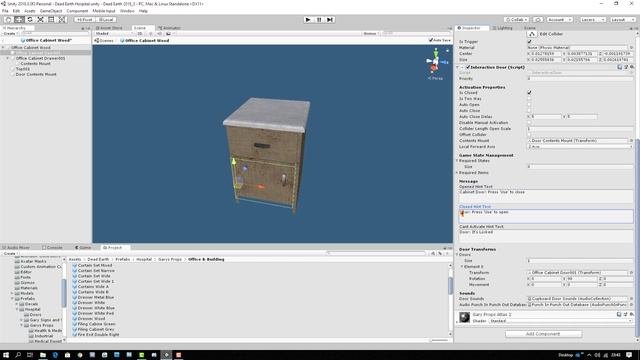640x360 pixels.
Task: Switch to the Game tab
Action: pyautogui.click(x=83, y=248)
